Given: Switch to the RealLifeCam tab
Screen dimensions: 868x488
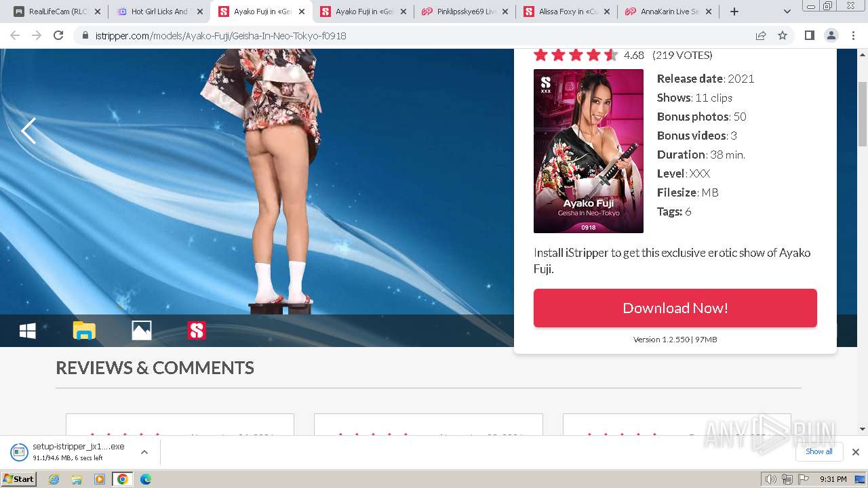Looking at the screenshot, I should (x=57, y=12).
